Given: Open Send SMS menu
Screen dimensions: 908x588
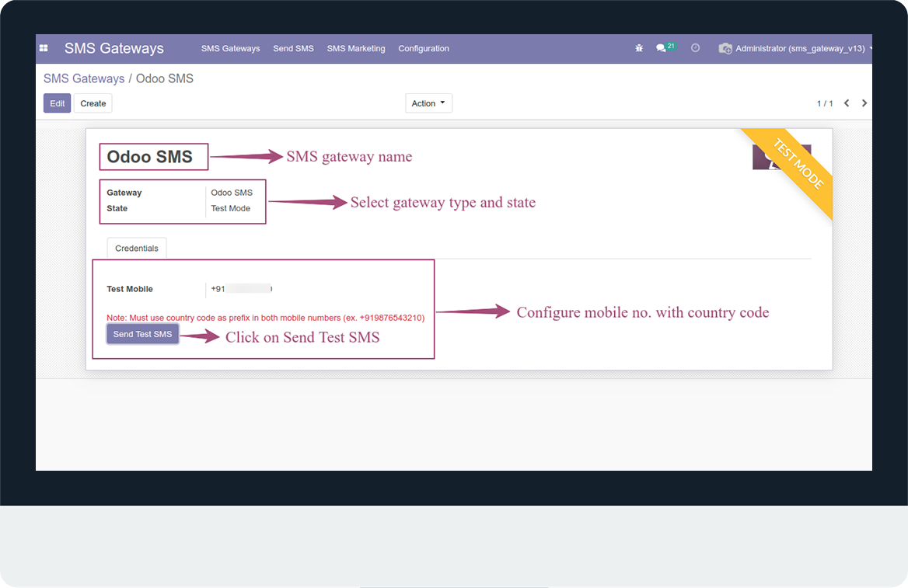Looking at the screenshot, I should coord(293,49).
